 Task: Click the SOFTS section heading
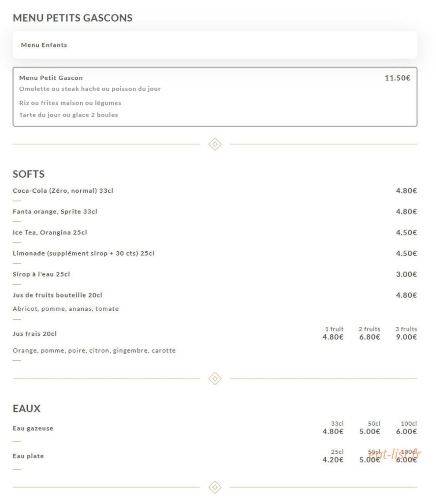pyautogui.click(x=29, y=174)
